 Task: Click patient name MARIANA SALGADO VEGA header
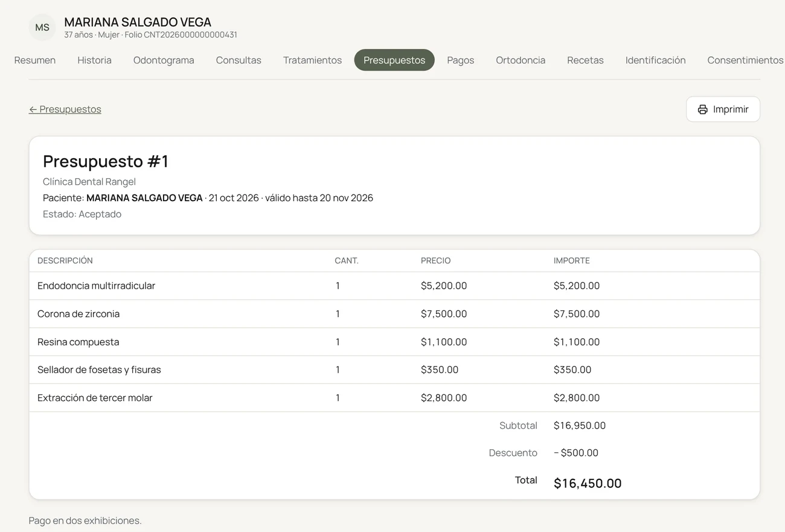[138, 22]
